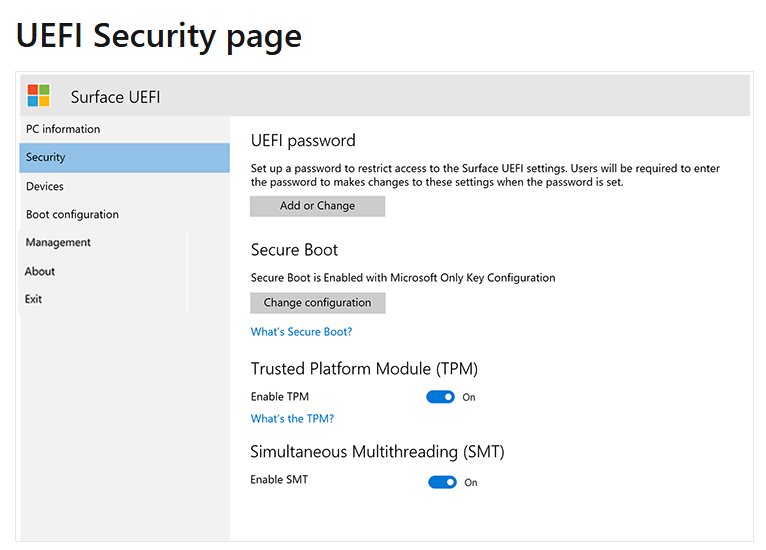Click the UEFI Security page title
Viewport: 766px width, 550px height.
click(x=159, y=37)
